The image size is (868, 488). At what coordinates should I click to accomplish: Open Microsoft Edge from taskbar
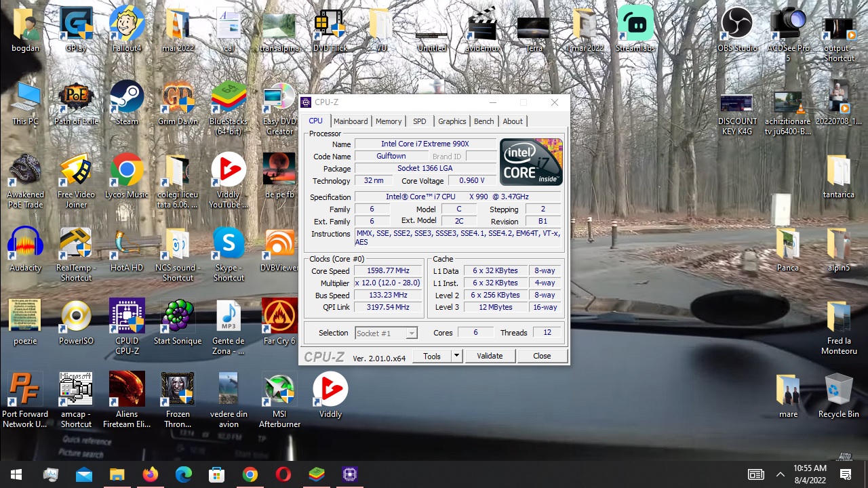[x=184, y=474]
